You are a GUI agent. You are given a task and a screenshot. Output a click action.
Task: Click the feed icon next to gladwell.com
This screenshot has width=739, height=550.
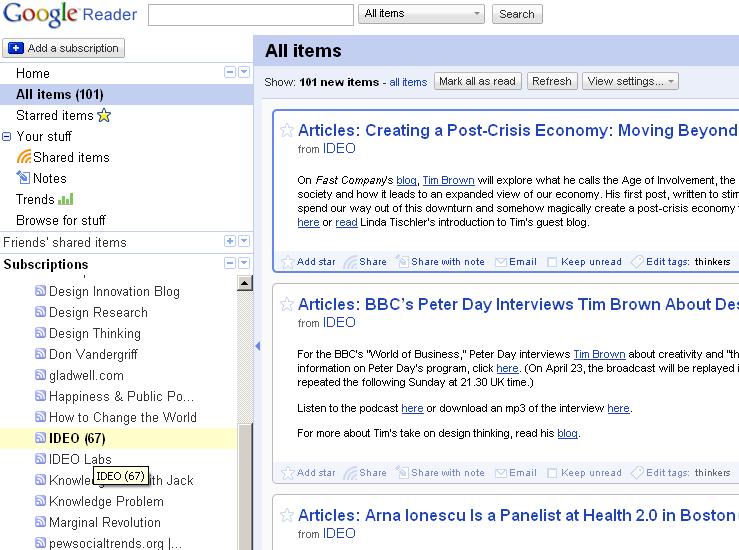coord(41,375)
